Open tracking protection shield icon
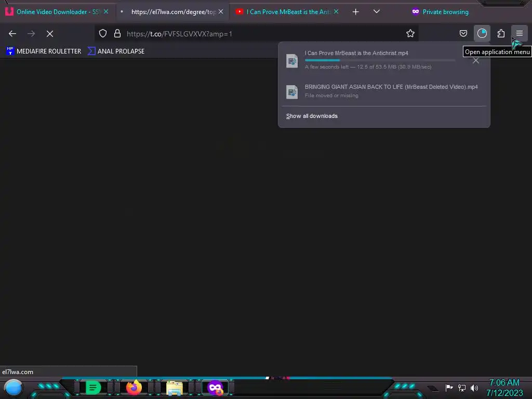Screen dimensions: 532x399 (x=103, y=33)
